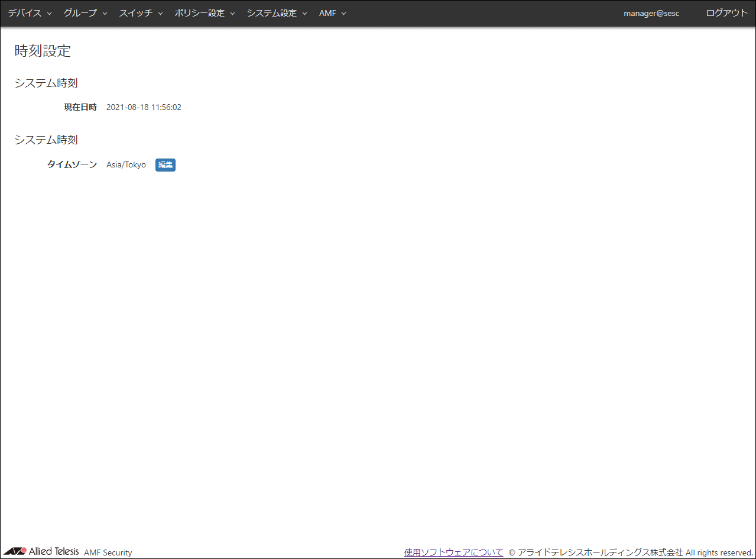The width and height of the screenshot is (756, 559).
Task: Select the Asia/Tokyo timezone value
Action: [x=126, y=165]
